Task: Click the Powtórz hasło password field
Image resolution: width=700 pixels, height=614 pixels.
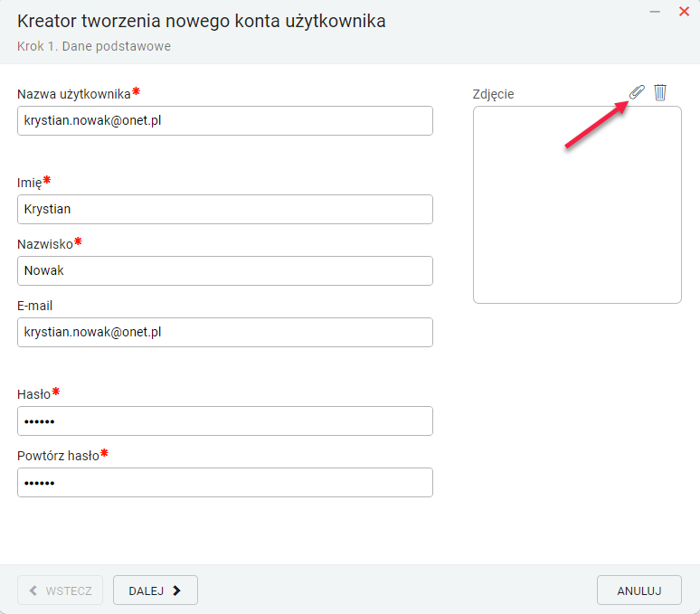Action: (x=225, y=482)
